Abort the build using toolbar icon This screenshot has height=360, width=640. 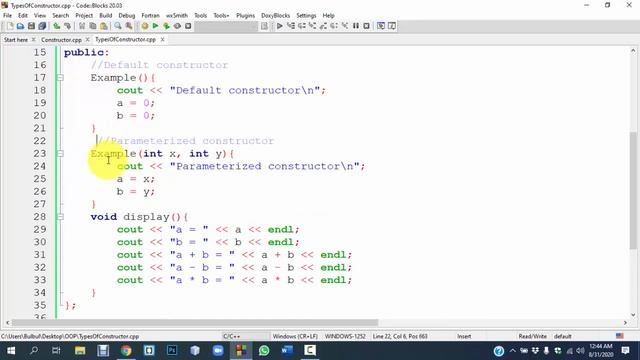tap(188, 26)
